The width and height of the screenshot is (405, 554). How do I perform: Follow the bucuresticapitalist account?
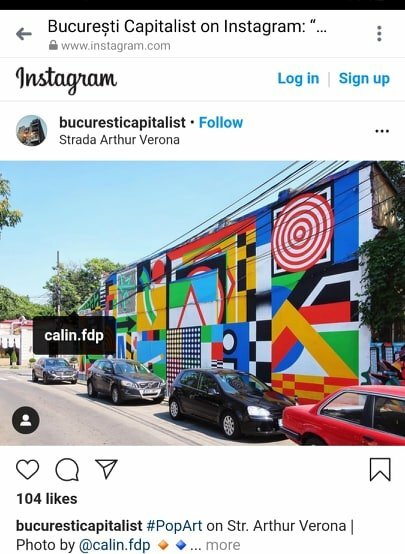point(221,123)
